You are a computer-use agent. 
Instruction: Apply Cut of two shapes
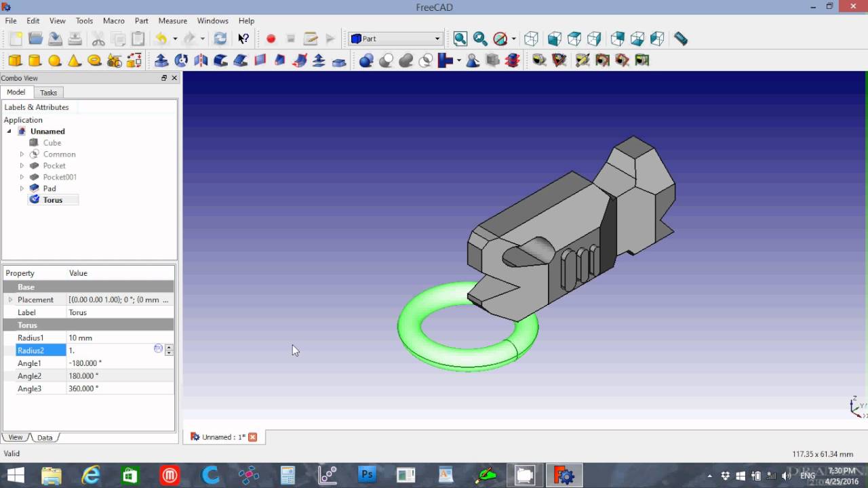386,60
